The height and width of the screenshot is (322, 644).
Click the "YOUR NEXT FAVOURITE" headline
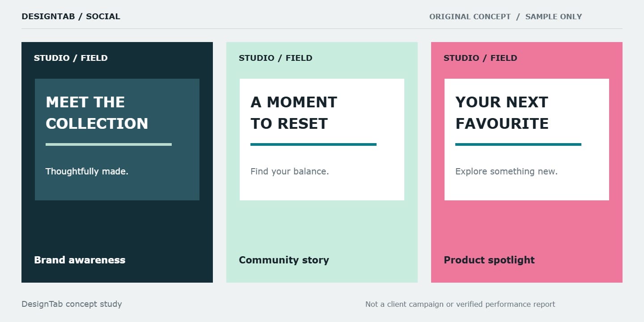click(x=502, y=113)
